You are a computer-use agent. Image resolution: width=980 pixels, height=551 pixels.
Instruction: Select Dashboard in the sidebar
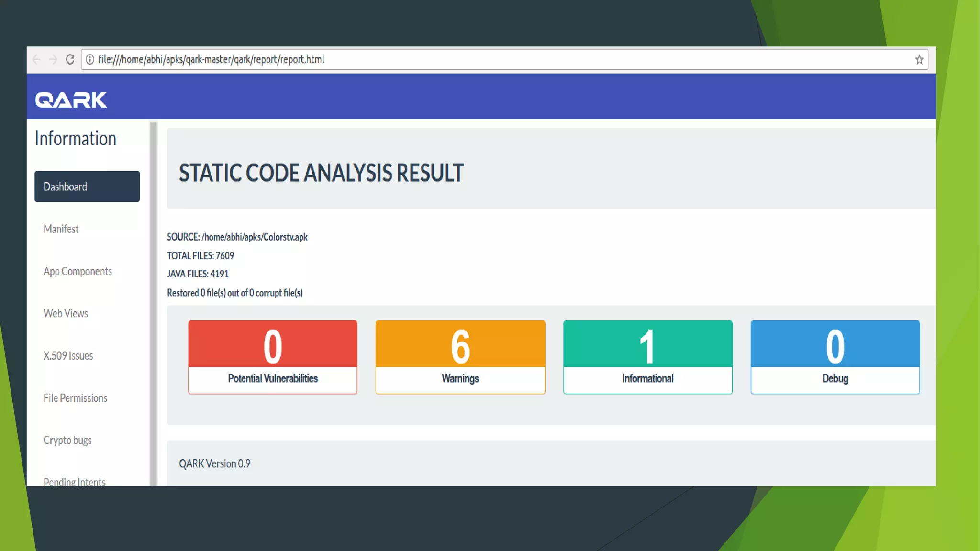[x=87, y=187]
